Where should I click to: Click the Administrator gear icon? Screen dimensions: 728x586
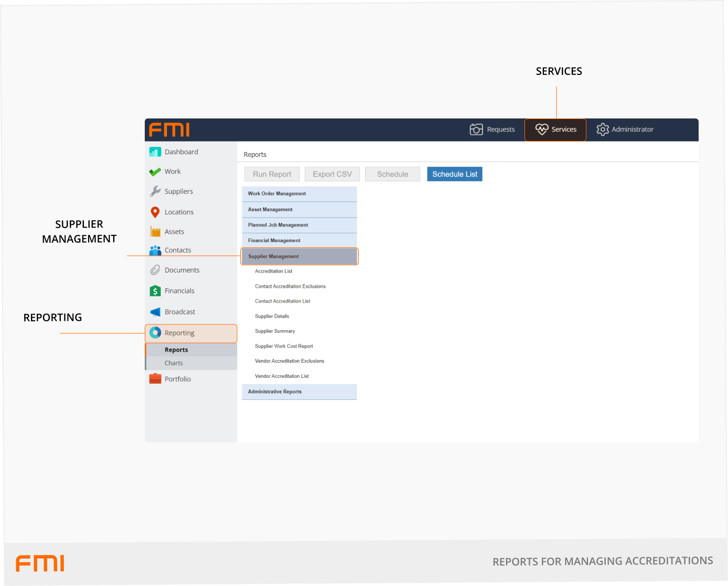pyautogui.click(x=603, y=129)
